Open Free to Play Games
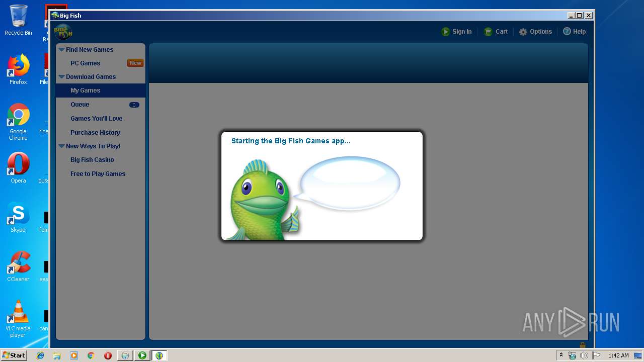644x362 pixels. coord(98,174)
